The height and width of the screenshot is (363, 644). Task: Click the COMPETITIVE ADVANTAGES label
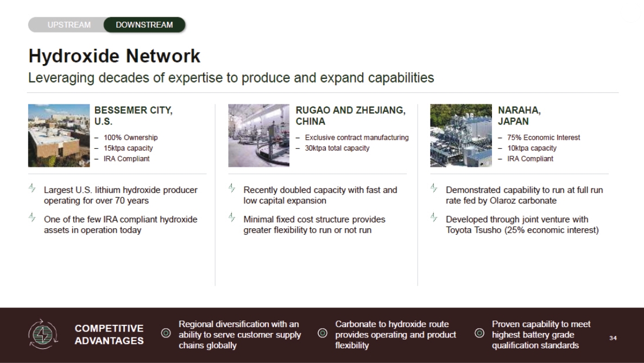coord(109,335)
